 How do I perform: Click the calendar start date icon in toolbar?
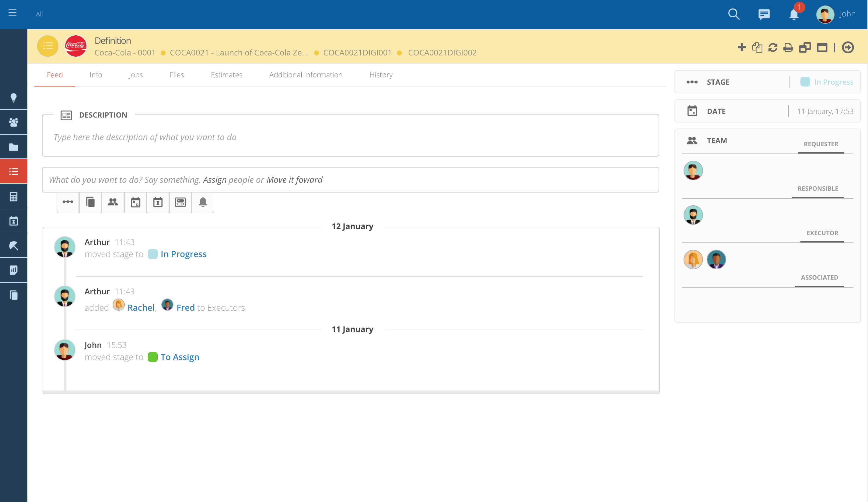point(135,202)
